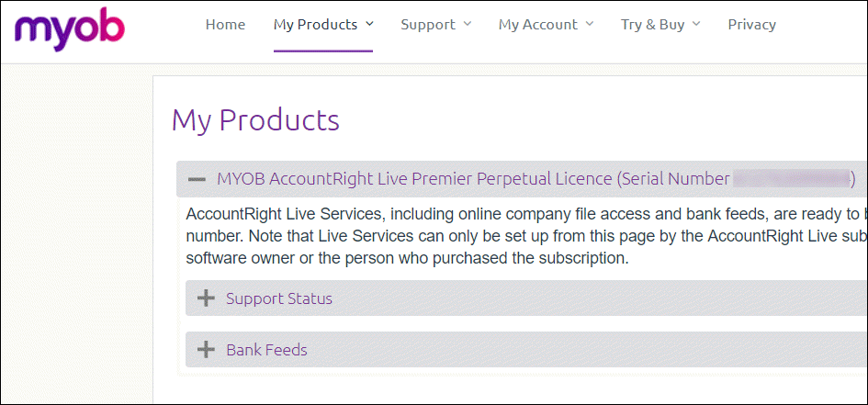The image size is (868, 405).
Task: Click the dropdown arrow next to Support
Action: click(x=468, y=25)
